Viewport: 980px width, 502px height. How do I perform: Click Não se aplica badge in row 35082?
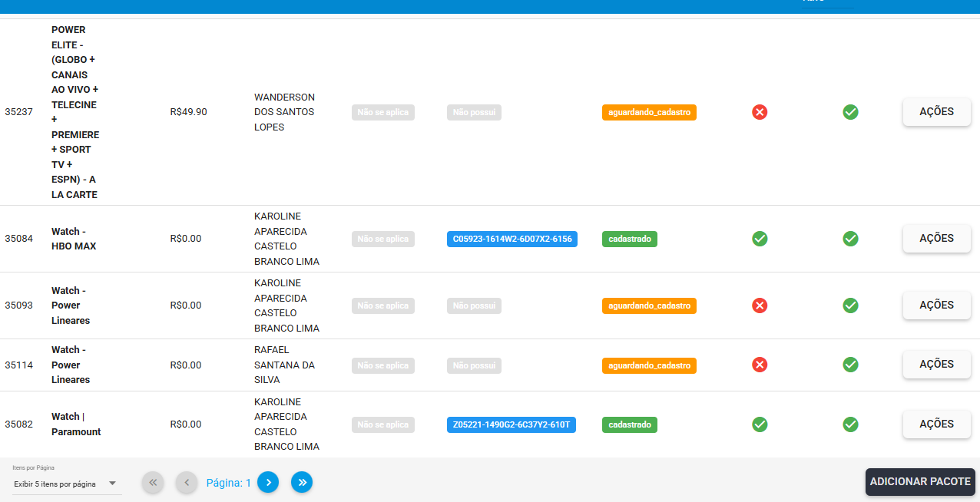coord(383,424)
